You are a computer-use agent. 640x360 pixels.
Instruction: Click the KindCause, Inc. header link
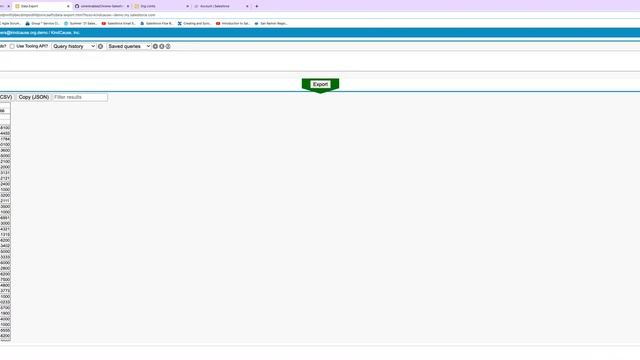pos(65,33)
